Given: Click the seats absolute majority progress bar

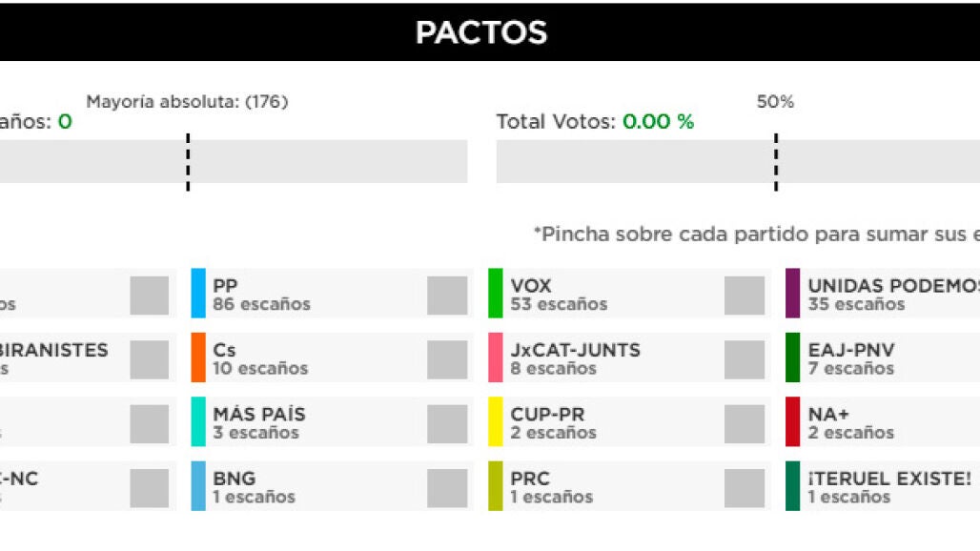Looking at the screenshot, I should (x=234, y=161).
